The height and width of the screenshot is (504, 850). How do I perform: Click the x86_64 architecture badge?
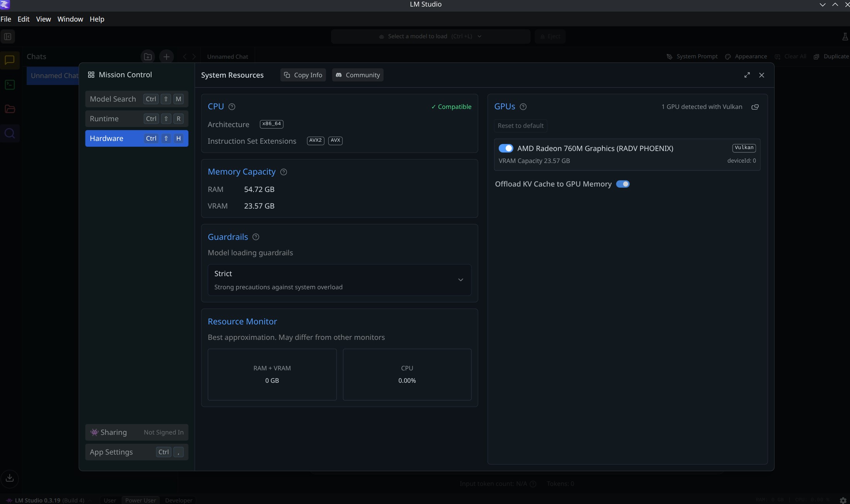click(x=272, y=124)
